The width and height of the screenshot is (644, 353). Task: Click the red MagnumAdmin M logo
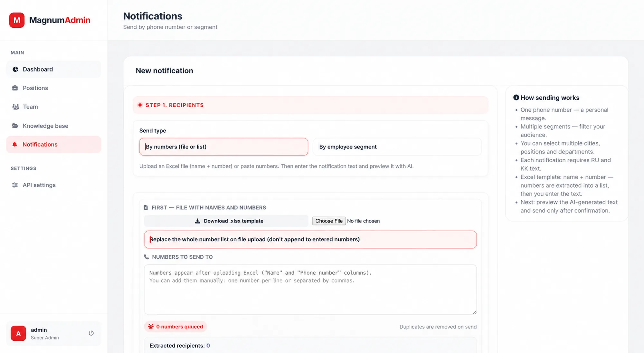[x=17, y=20]
